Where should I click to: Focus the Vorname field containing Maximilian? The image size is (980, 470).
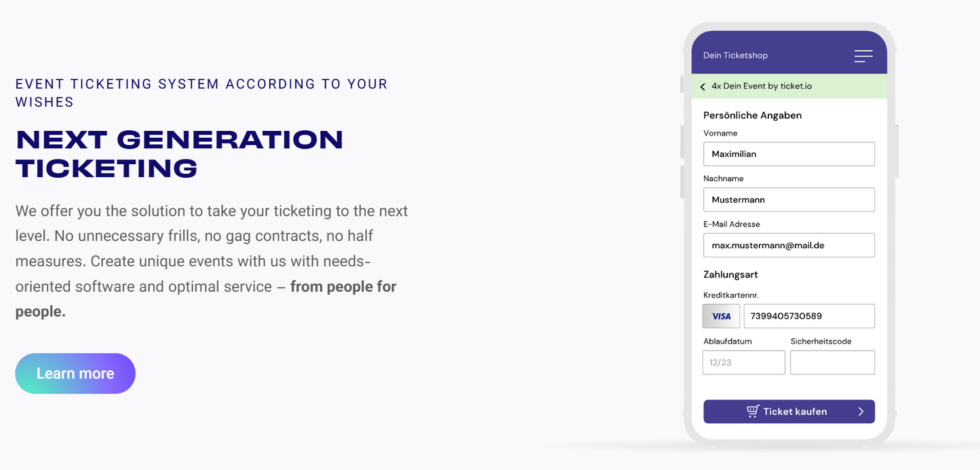(x=789, y=154)
